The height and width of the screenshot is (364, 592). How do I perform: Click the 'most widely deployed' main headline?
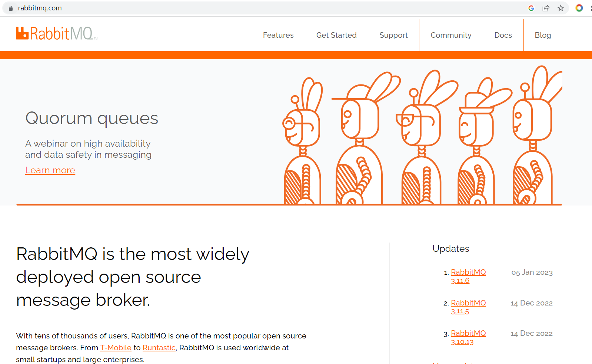pos(133,277)
